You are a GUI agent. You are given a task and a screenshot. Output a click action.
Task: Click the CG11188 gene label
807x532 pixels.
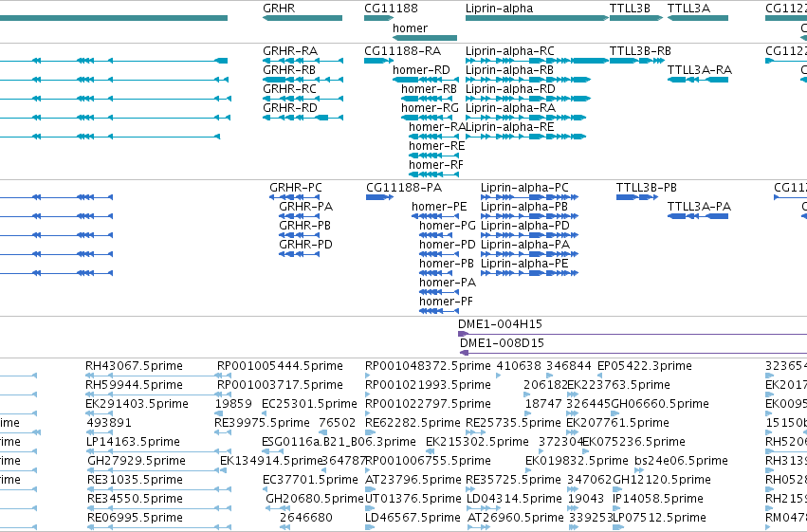pyautogui.click(x=391, y=9)
